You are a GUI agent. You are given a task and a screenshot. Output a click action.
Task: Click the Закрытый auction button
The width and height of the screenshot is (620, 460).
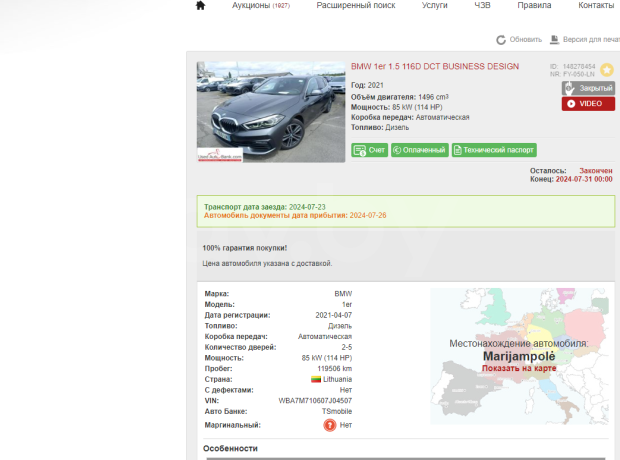click(x=588, y=88)
